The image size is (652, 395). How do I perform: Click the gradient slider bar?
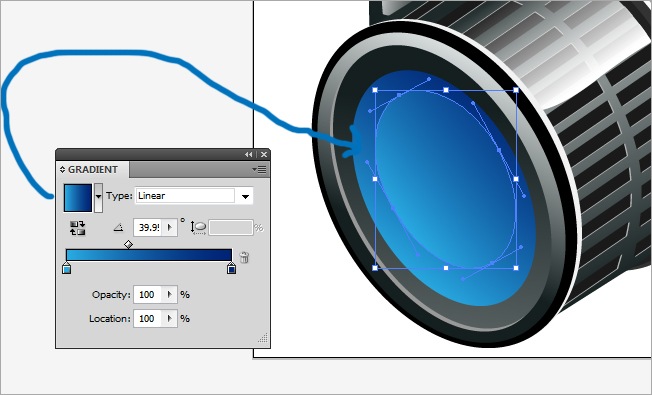pyautogui.click(x=149, y=255)
